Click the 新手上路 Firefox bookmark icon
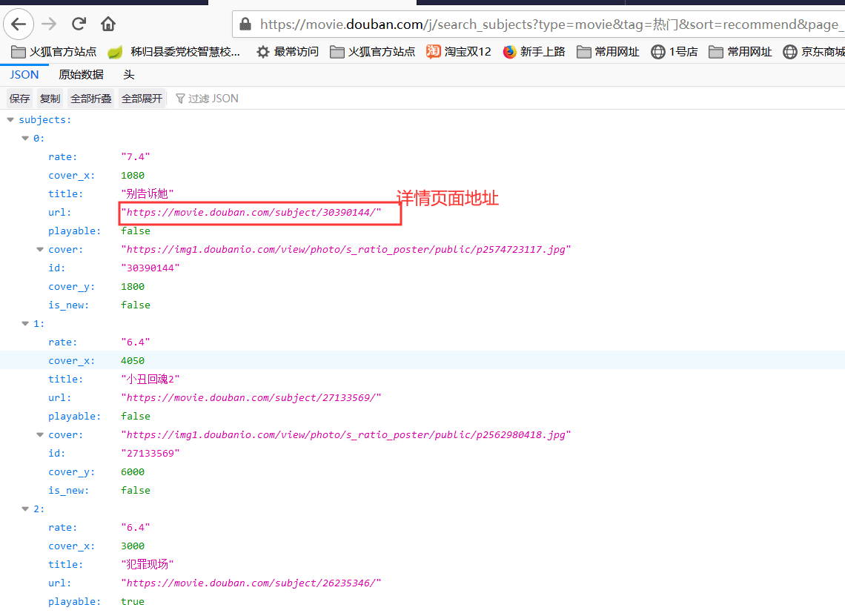The image size is (845, 616). 509,52
